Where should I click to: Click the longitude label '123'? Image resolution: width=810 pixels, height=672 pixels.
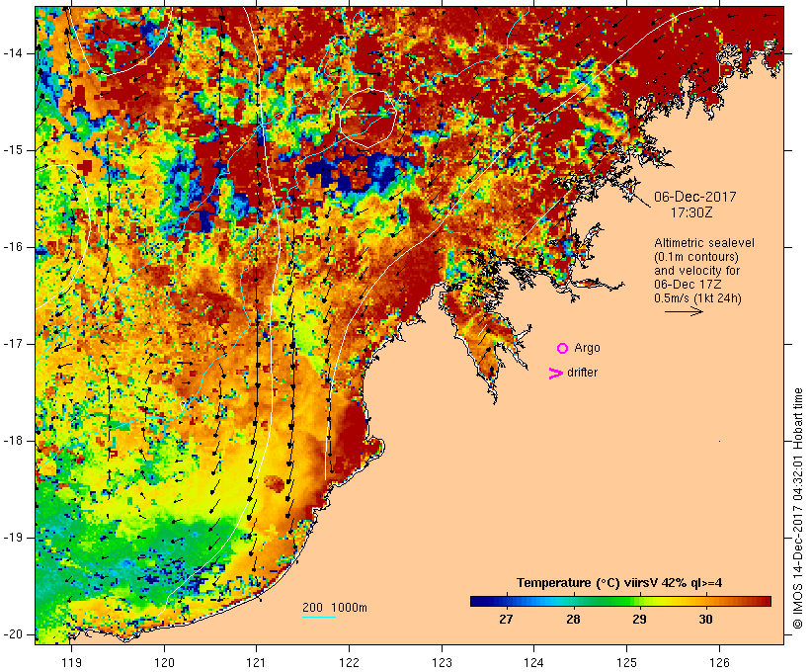click(442, 662)
